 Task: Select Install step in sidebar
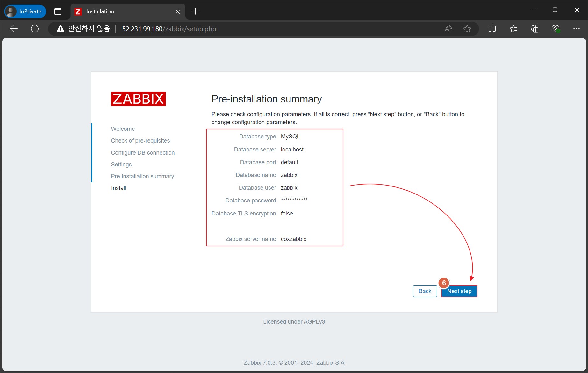pos(118,188)
